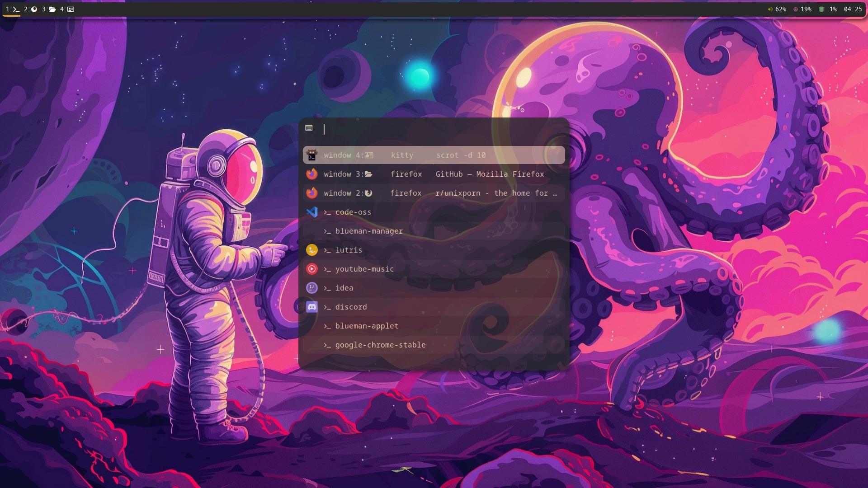Click the Firefox icon beside window 3
868x488 pixels.
312,174
